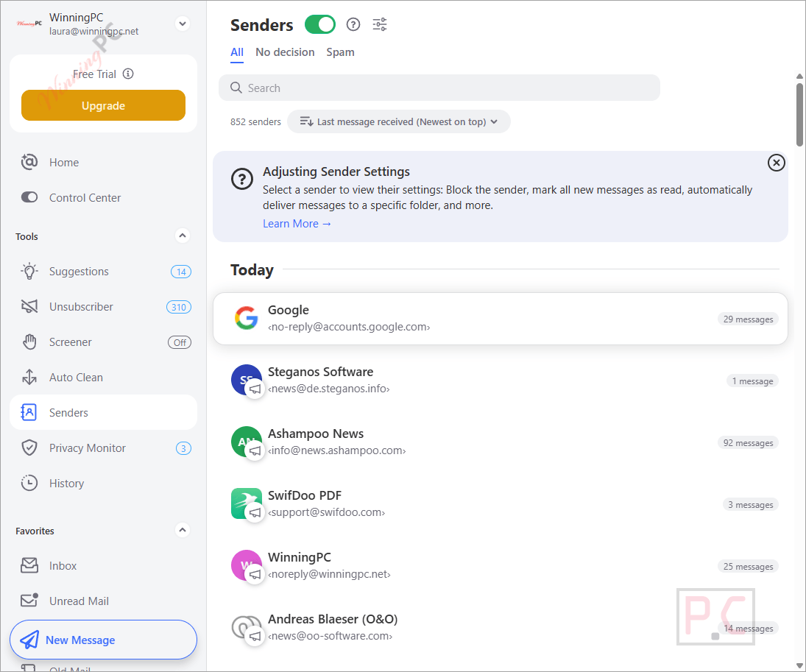Click info@news.ashampoo.com address
The height and width of the screenshot is (672, 806).
point(336,450)
